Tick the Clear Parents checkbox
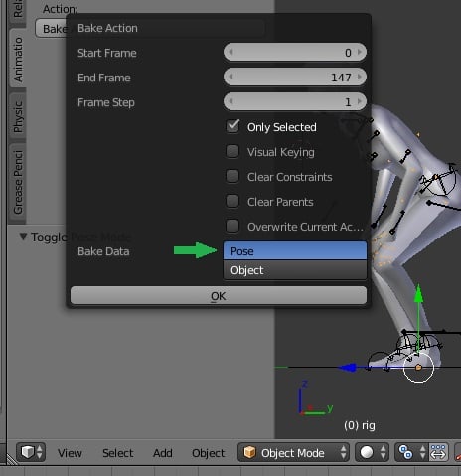The image size is (461, 476). pos(232,201)
